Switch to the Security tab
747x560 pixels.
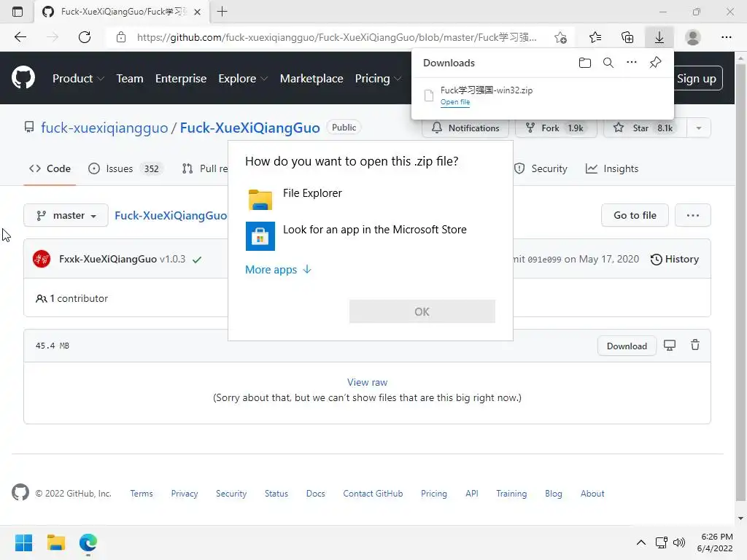[541, 168]
